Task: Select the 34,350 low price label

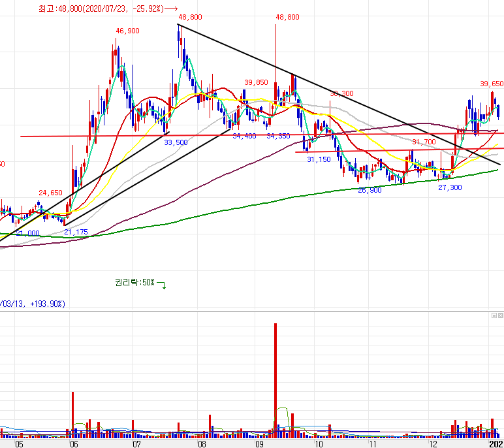Action: tap(278, 136)
